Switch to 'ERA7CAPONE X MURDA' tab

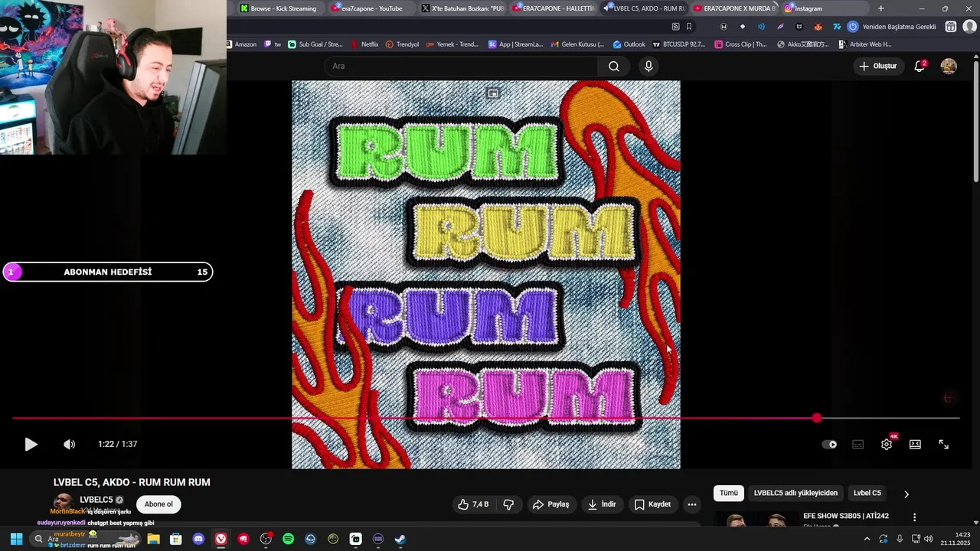(735, 8)
